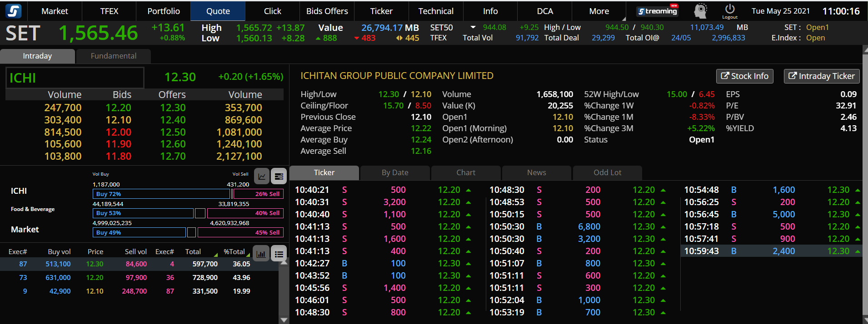The height and width of the screenshot is (324, 868).
Task: Open the AI head profile icon
Action: click(x=700, y=11)
